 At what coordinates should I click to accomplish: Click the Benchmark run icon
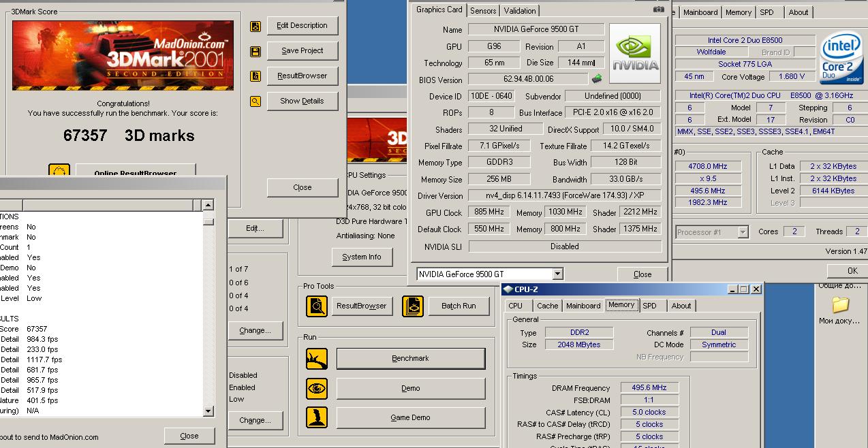click(317, 359)
